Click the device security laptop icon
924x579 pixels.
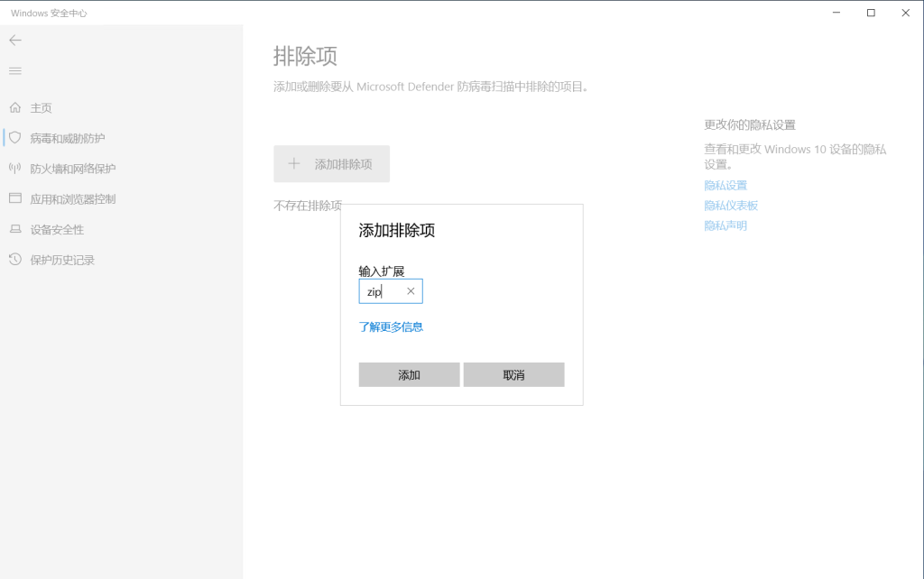(x=15, y=229)
